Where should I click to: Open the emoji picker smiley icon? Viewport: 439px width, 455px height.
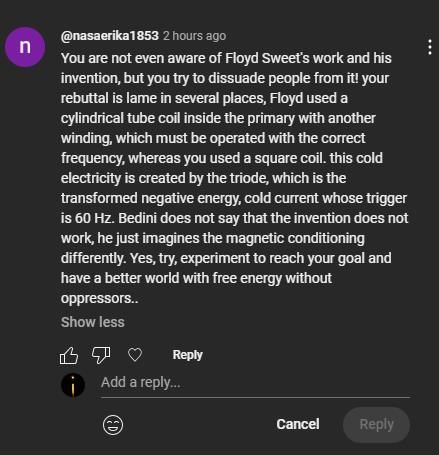(113, 425)
